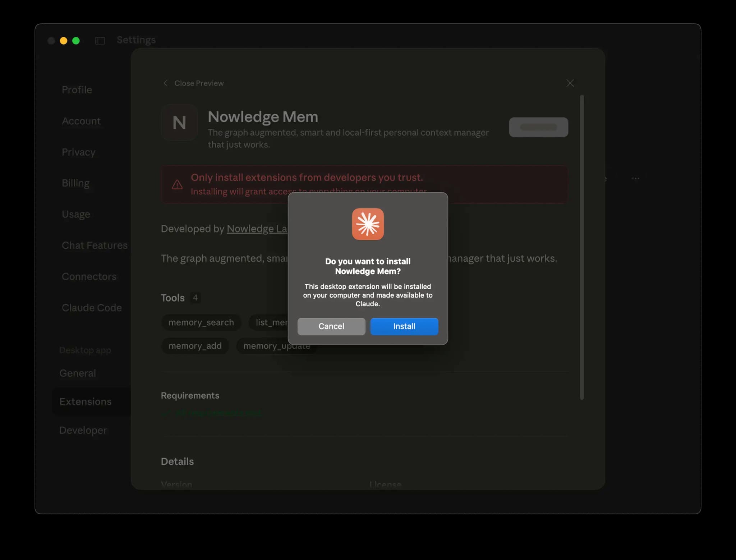Select the memory_add tool tag
This screenshot has width=736, height=560.
pos(195,345)
